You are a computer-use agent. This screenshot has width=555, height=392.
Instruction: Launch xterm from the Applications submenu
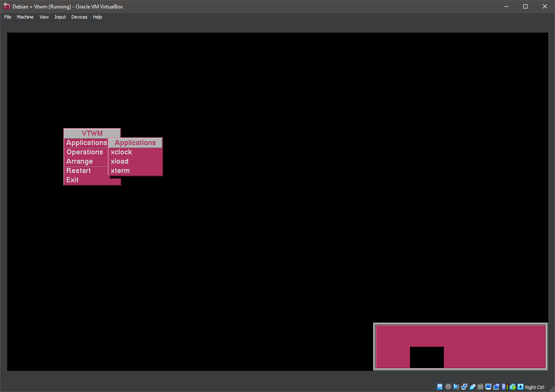click(x=120, y=170)
